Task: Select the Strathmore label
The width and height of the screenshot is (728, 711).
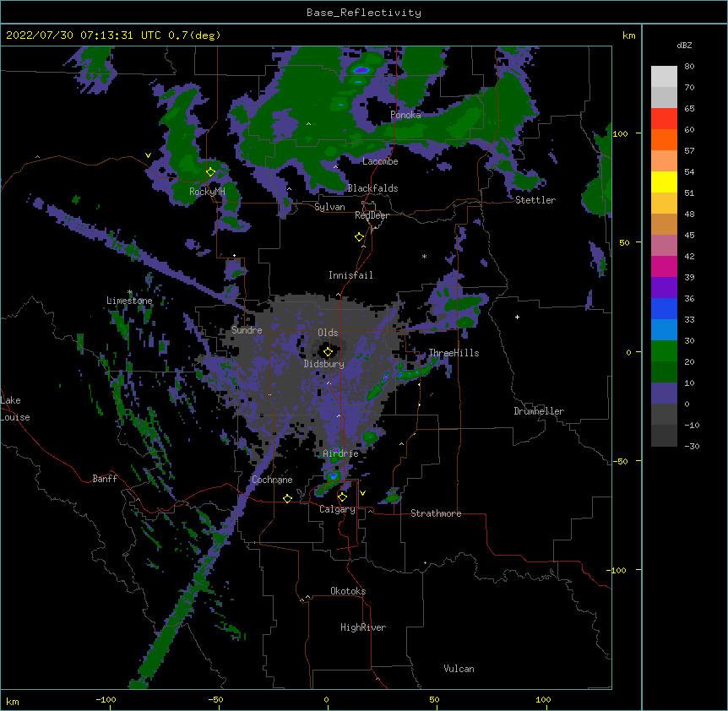Action: click(436, 513)
